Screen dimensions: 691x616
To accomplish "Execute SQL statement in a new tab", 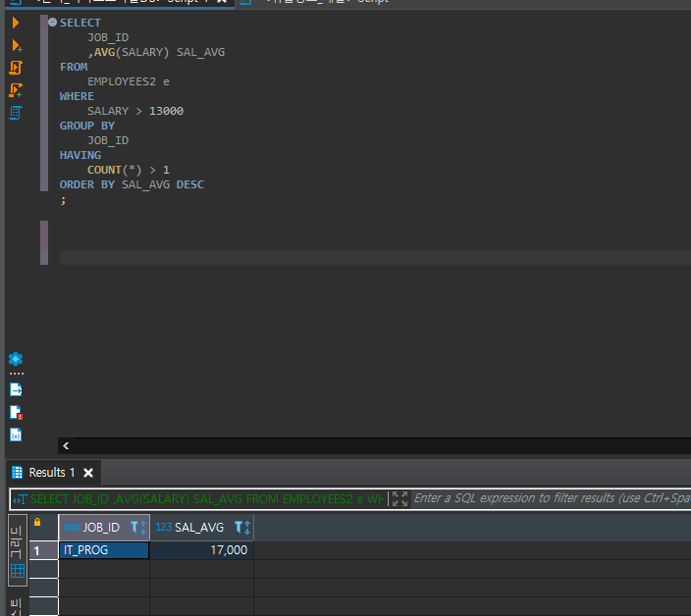I will point(17,45).
